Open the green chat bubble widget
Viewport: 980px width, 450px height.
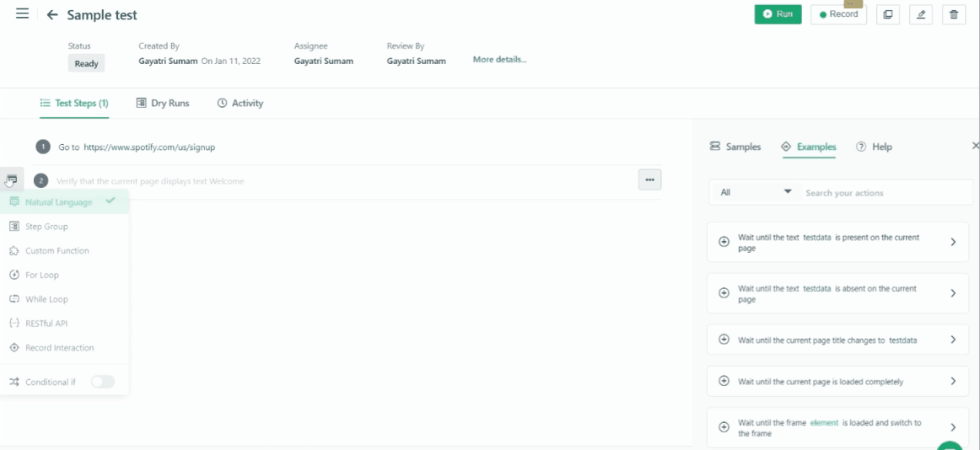pos(950,444)
